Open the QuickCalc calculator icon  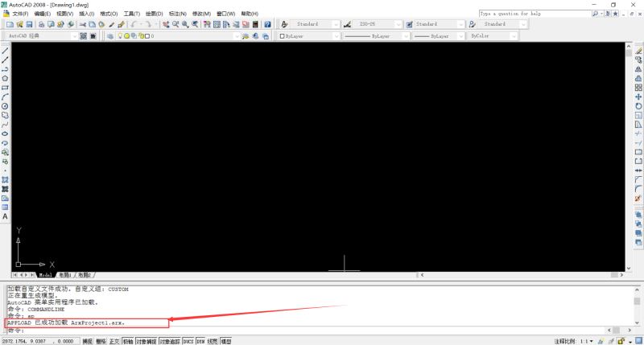coord(255,25)
